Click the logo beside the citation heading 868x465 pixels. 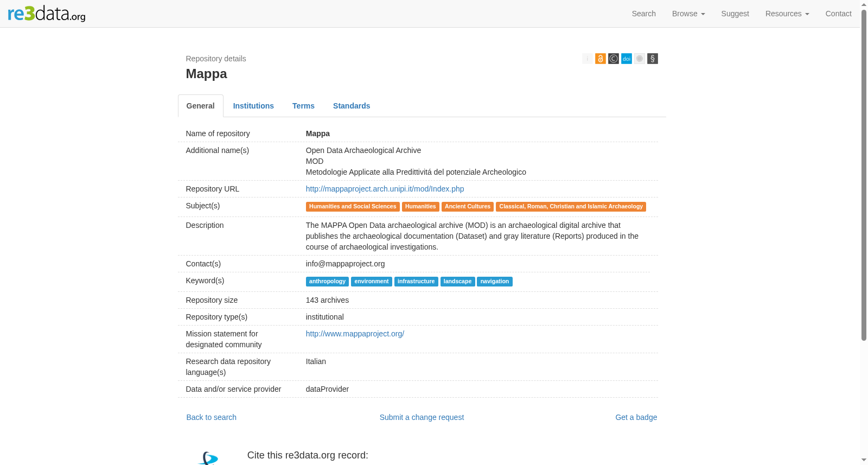(x=209, y=458)
